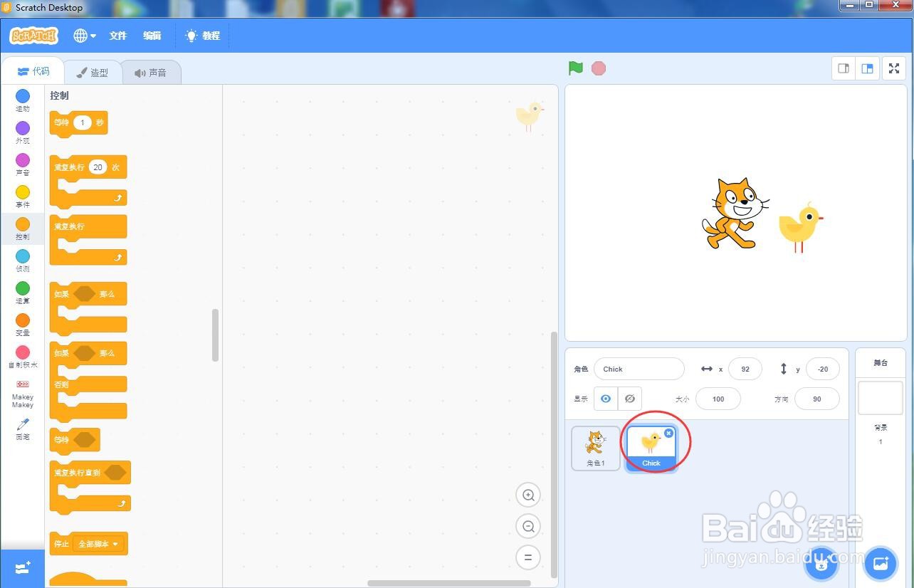The width and height of the screenshot is (914, 588).
Task: Click the block palette vertical scrollbar
Action: tap(216, 335)
